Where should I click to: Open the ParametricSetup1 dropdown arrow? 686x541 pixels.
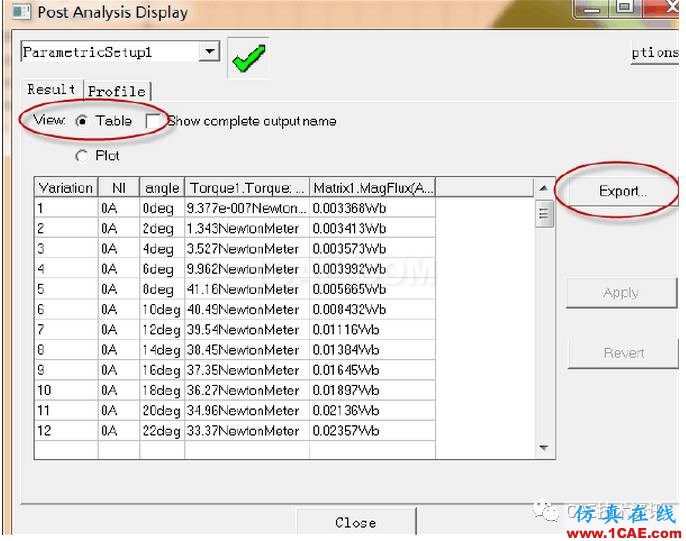(x=210, y=52)
